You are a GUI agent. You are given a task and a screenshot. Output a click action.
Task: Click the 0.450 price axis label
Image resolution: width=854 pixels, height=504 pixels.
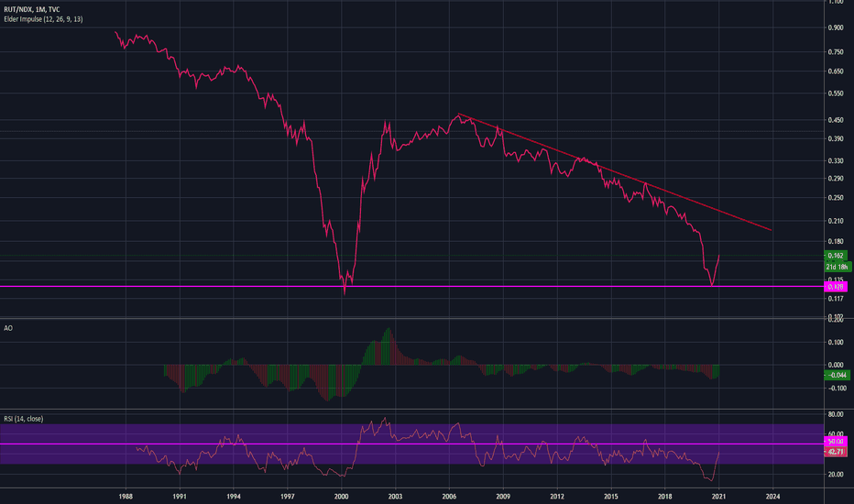(x=836, y=120)
